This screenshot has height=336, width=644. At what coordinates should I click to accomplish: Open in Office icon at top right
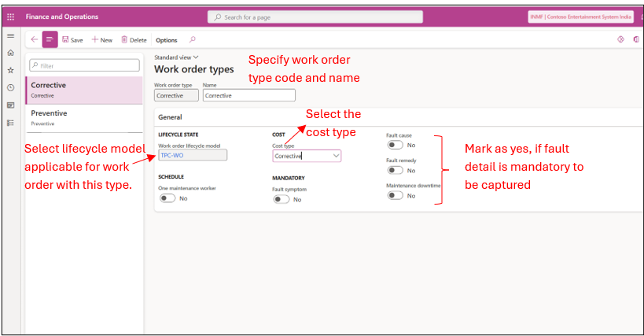pyautogui.click(x=636, y=39)
